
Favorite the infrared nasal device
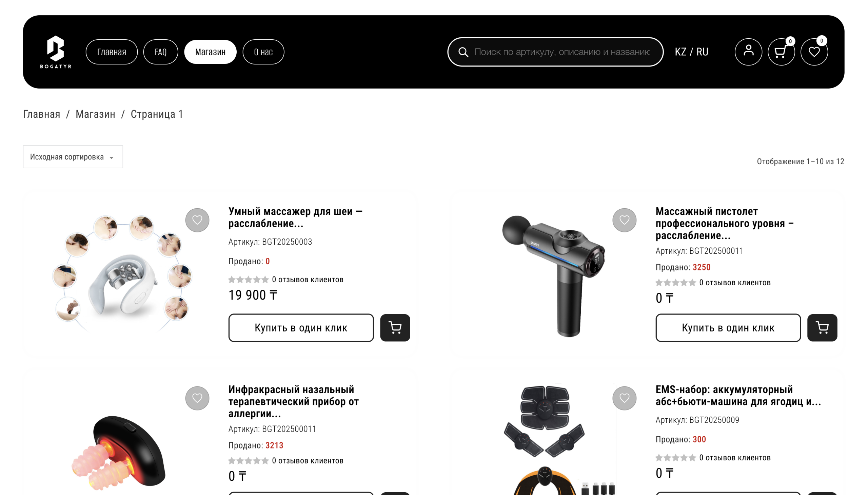tap(197, 398)
